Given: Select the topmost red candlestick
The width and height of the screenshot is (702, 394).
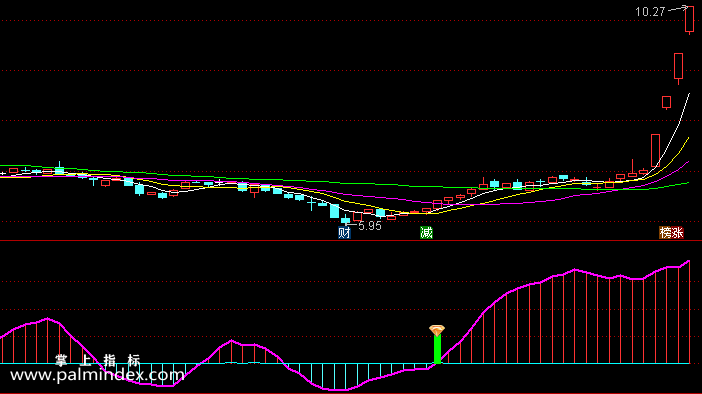Looking at the screenshot, I should point(689,20).
